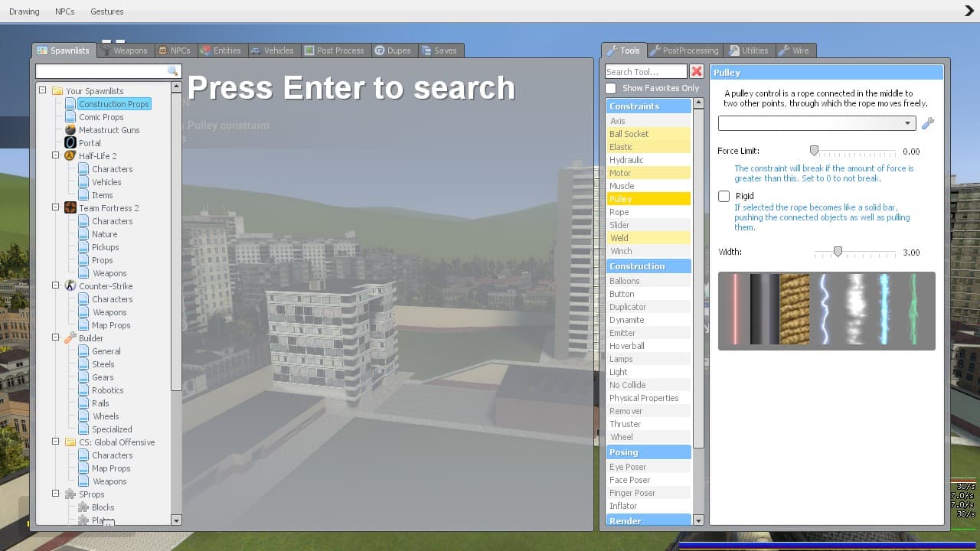The width and height of the screenshot is (980, 551).
Task: Click the arrow icon at top right
Action: tap(969, 11)
